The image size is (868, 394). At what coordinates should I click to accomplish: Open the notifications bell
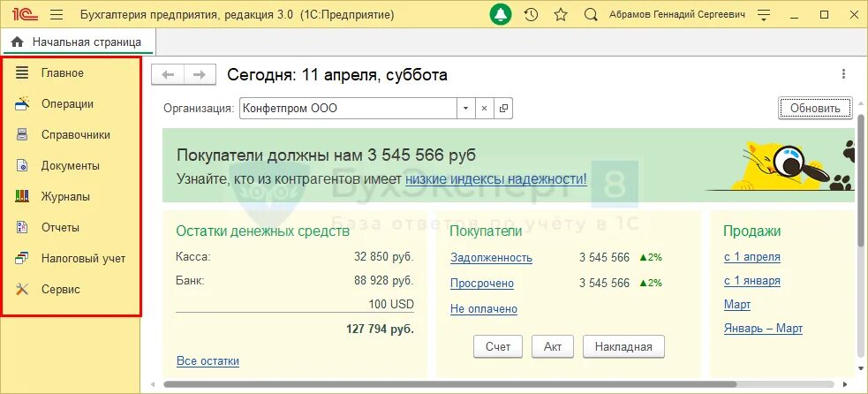(x=501, y=15)
